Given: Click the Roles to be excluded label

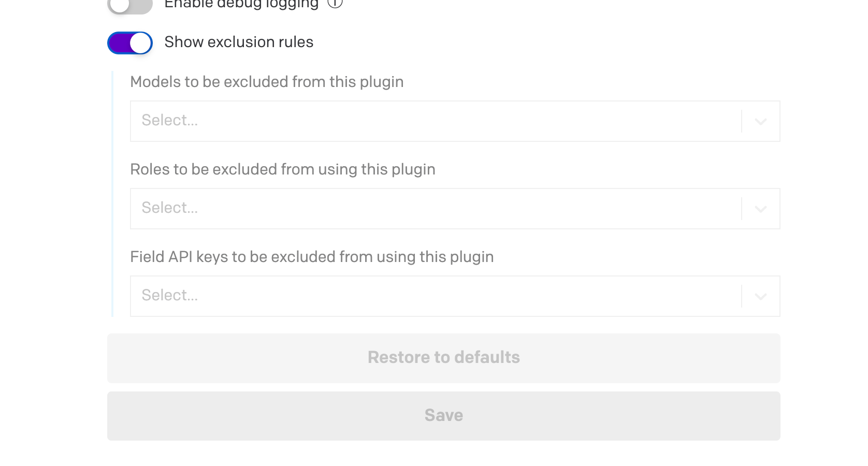Looking at the screenshot, I should pos(283,169).
